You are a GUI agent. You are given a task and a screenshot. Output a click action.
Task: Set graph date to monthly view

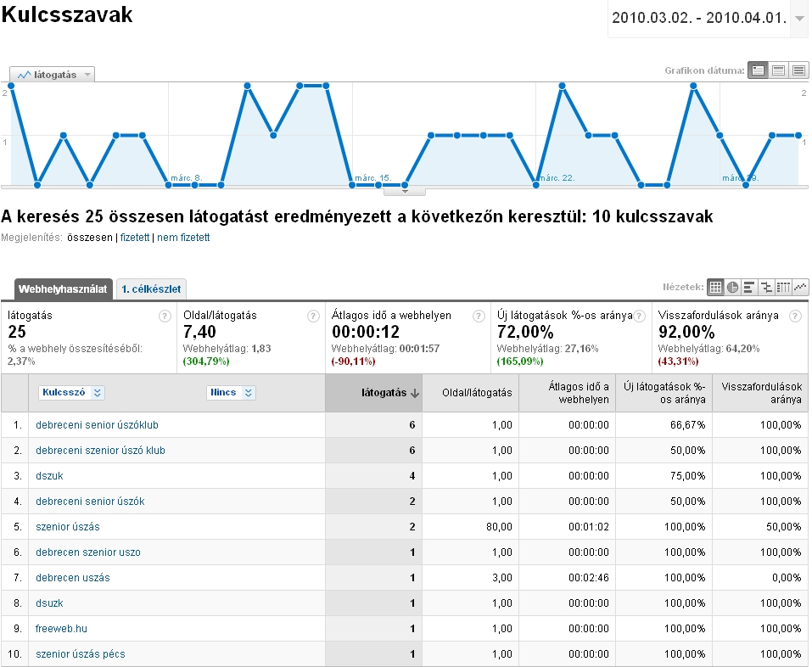coord(798,70)
